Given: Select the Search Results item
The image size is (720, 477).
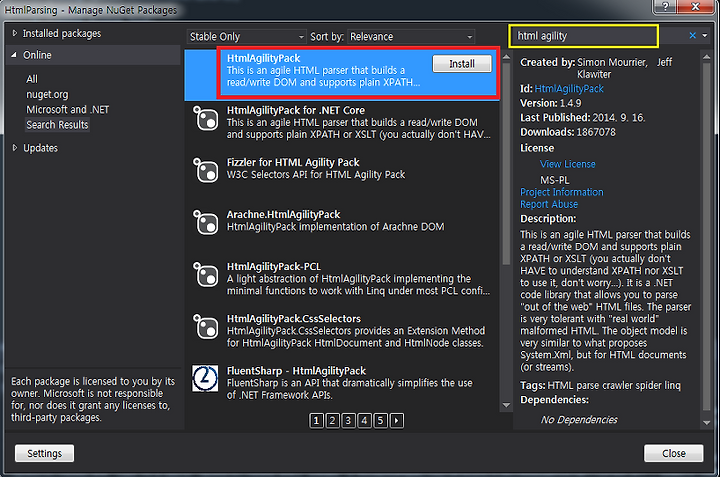Looking at the screenshot, I should (x=57, y=124).
